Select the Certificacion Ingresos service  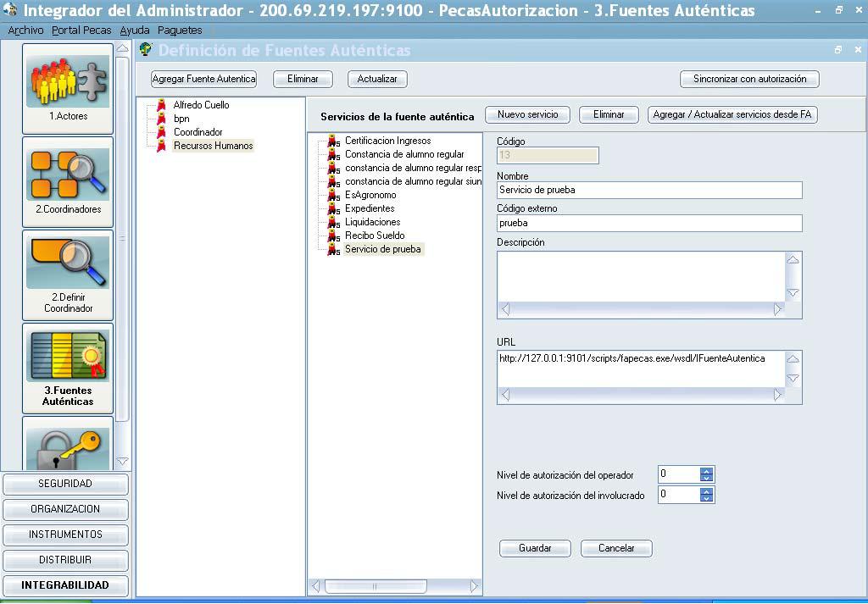click(x=387, y=141)
